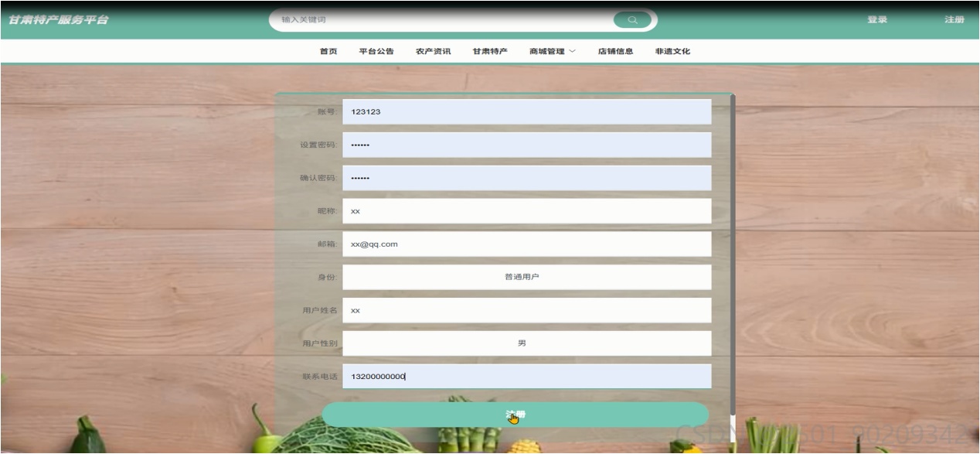Click the 登录 link in header
This screenshot has width=980, height=454.
[877, 20]
